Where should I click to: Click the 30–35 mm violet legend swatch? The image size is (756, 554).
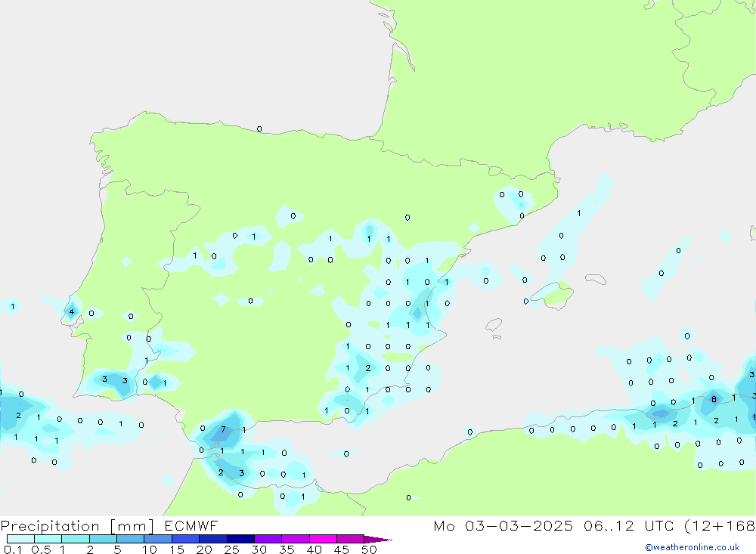pos(268,539)
